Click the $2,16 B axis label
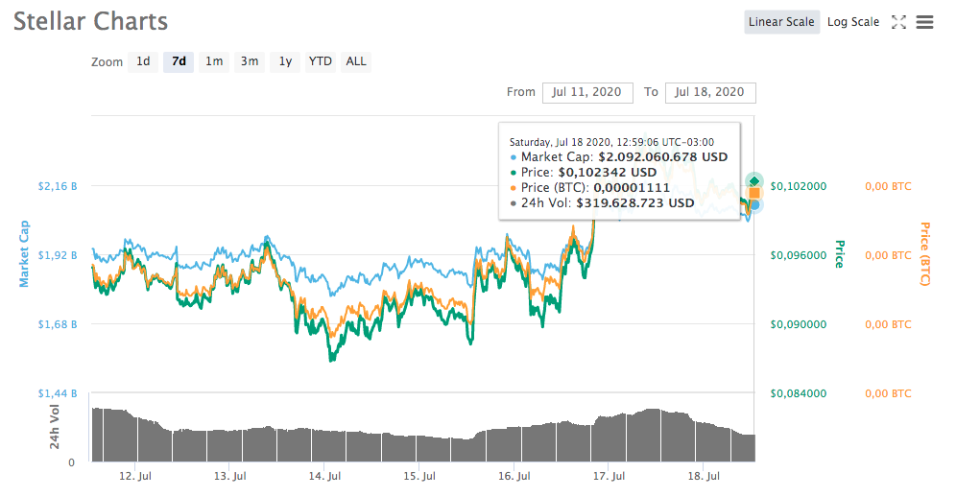The width and height of the screenshot is (980, 497). (58, 186)
